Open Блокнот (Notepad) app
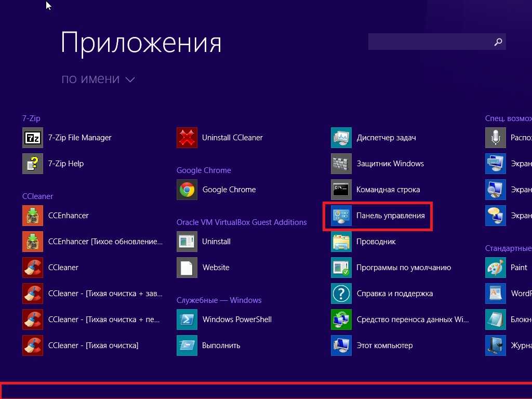The image size is (532, 399). point(509,320)
